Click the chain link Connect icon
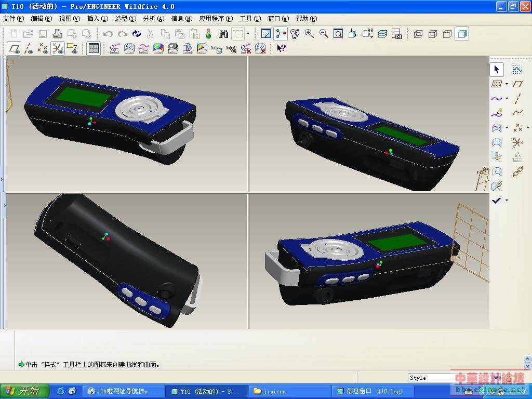This screenshot has width=532, height=399. [517, 171]
